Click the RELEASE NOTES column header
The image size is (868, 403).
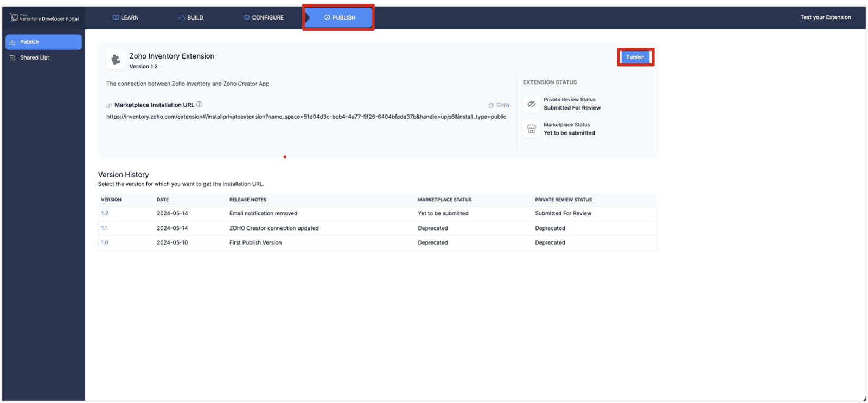point(248,200)
